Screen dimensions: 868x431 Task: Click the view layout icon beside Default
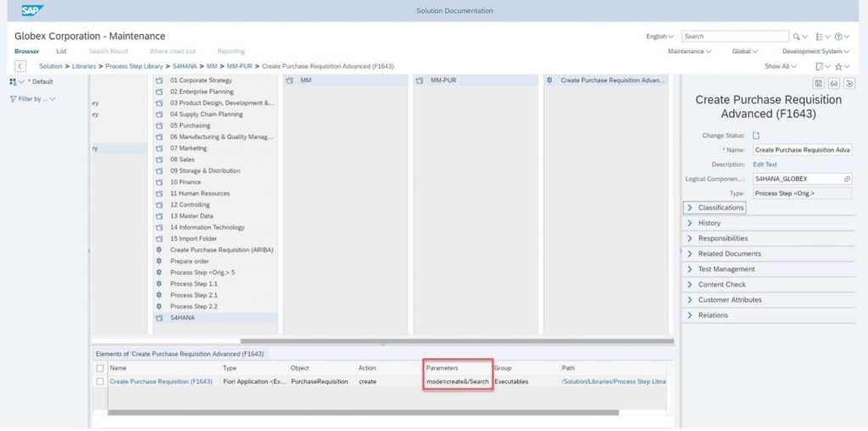click(x=13, y=82)
